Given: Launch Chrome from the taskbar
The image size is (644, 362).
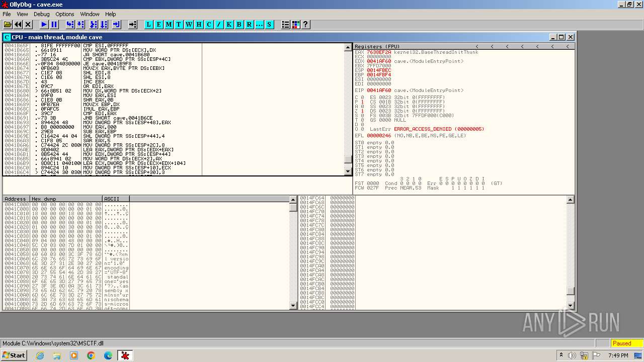Looking at the screenshot, I should 91,355.
